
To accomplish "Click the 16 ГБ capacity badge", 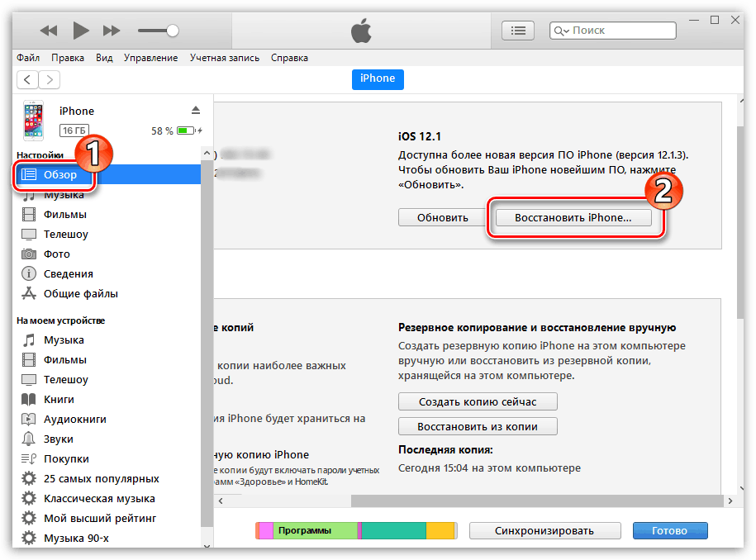I will 74,131.
